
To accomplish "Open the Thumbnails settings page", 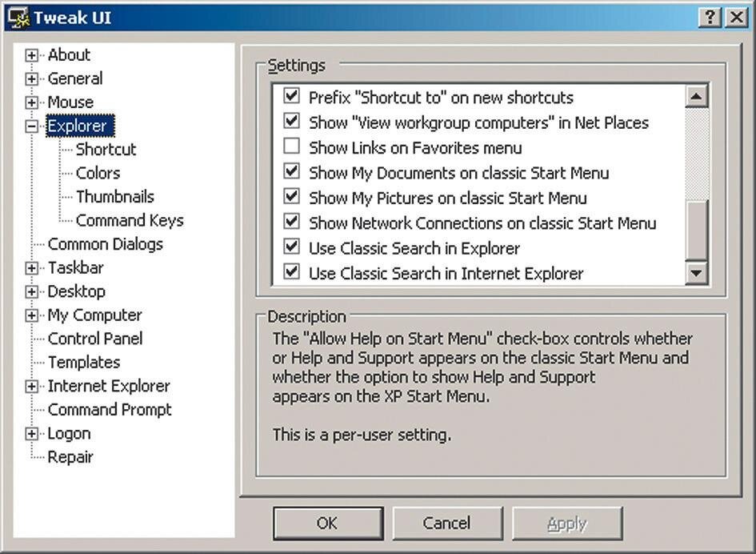I will click(114, 197).
